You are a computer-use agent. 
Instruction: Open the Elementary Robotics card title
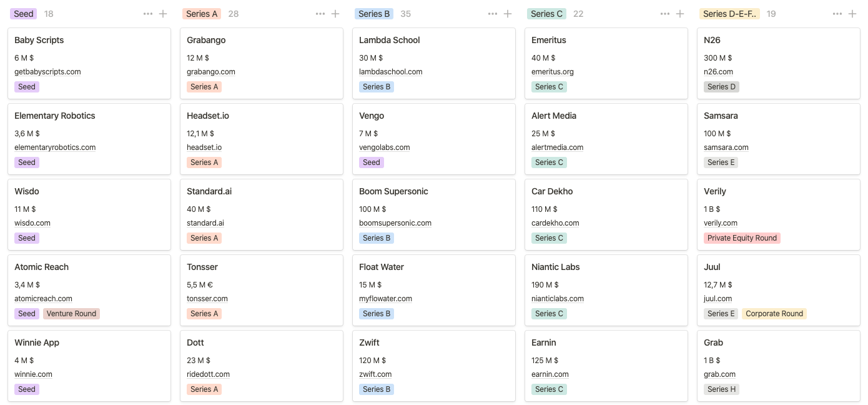55,116
